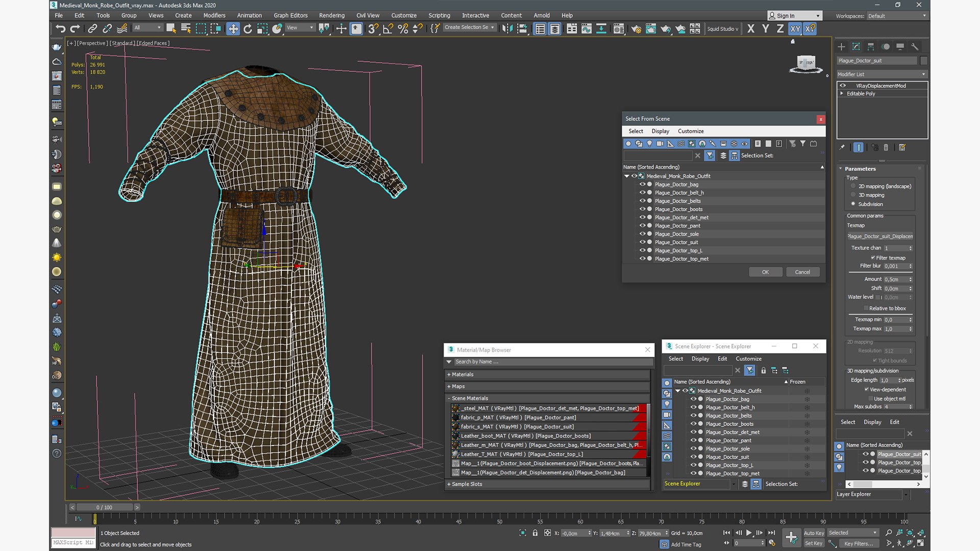
Task: Open the Rendering menu
Action: [332, 15]
